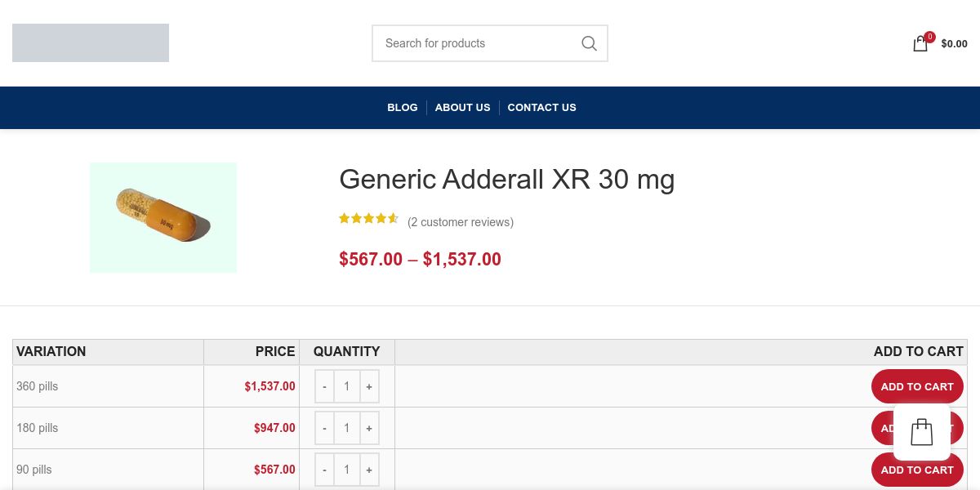This screenshot has height=490, width=980.
Task: Open the cart bag icon in header
Action: [920, 44]
